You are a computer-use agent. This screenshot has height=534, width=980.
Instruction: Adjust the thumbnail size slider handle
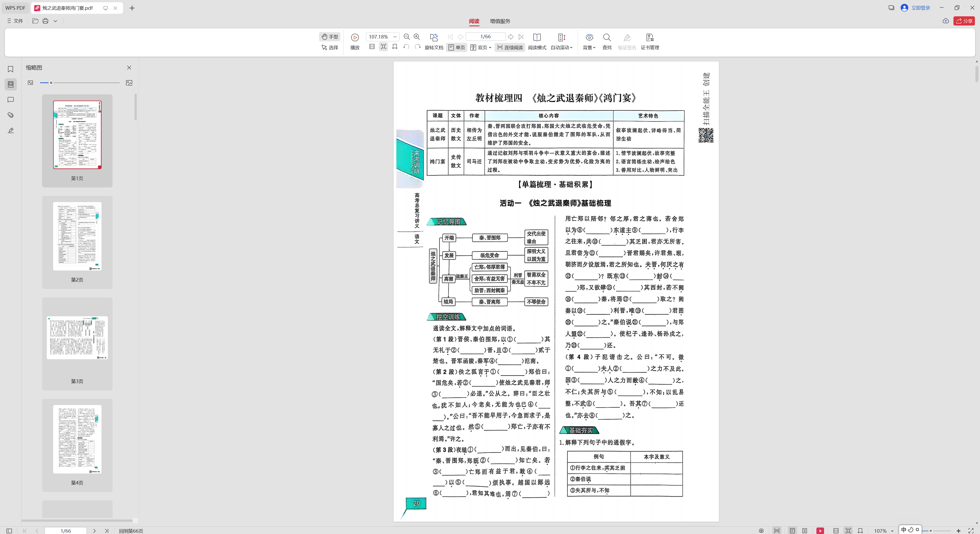click(51, 82)
